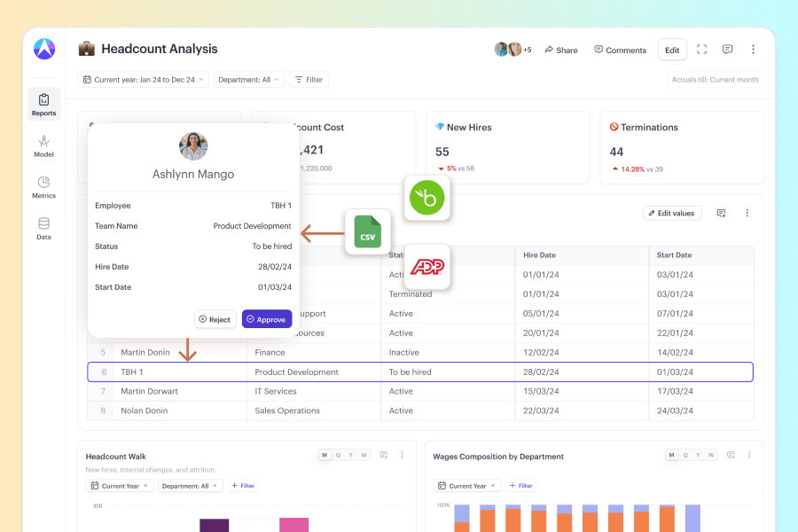This screenshot has width=798, height=532.
Task: Open the Data sidebar section
Action: (43, 228)
